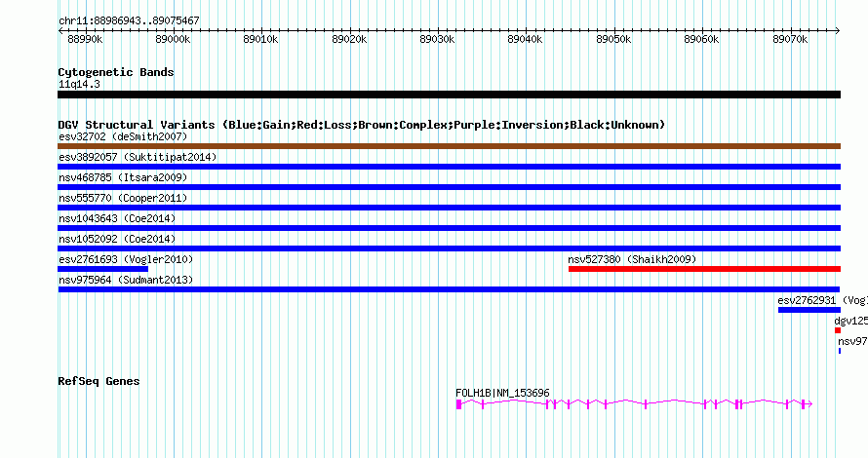Screen dimensions: 868x458
Task: Click the small red dgv125 loss marker
Action: click(x=838, y=330)
